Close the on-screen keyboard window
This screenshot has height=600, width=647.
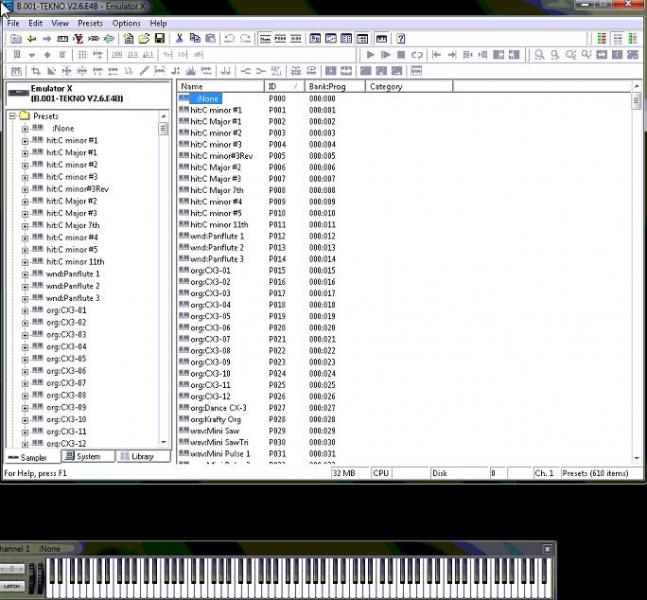point(547,549)
